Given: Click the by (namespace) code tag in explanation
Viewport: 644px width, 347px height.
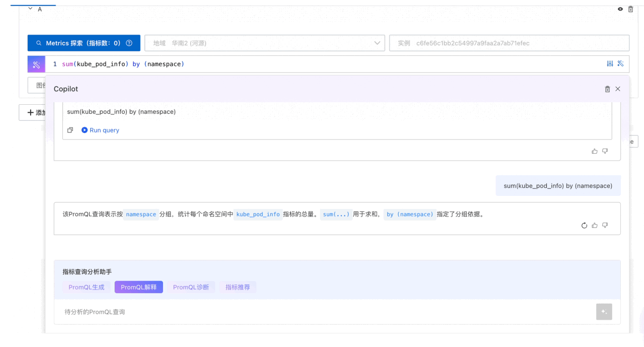Looking at the screenshot, I should tap(410, 214).
